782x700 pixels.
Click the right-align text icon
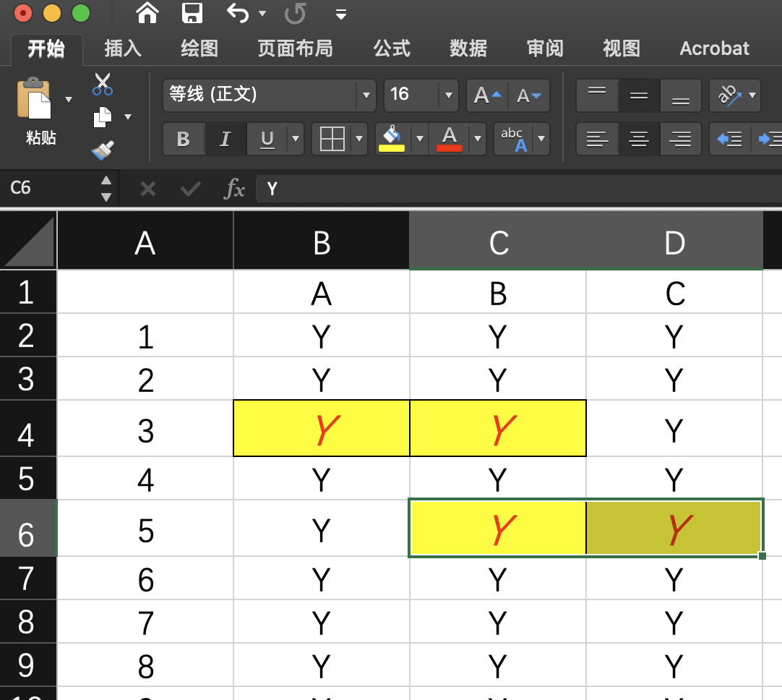[680, 139]
